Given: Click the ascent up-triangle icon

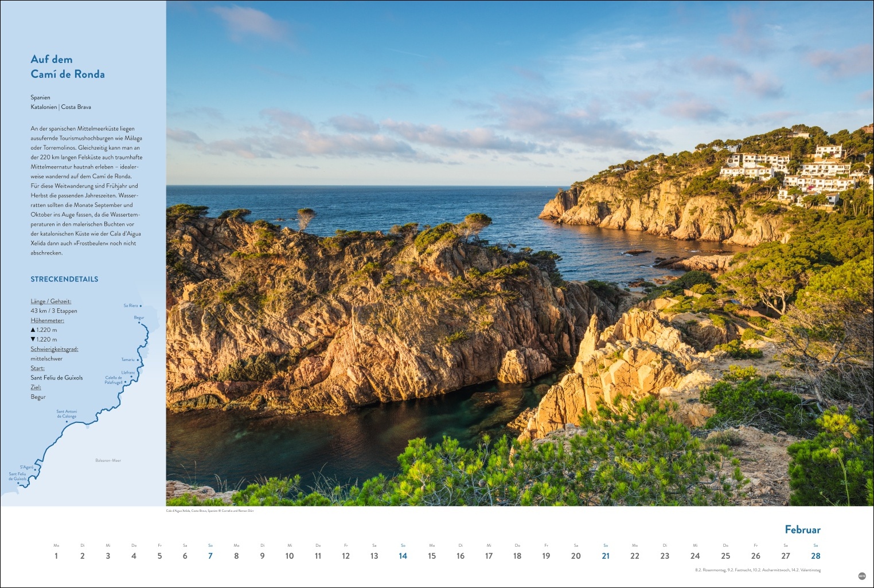Looking at the screenshot, I should (33, 330).
